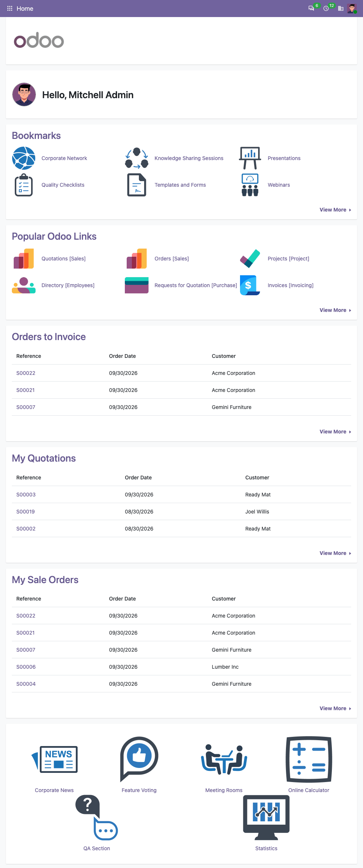Open Requests for Quotation [Purchase] link
Viewport: 363px width, 868px height.
pos(196,285)
